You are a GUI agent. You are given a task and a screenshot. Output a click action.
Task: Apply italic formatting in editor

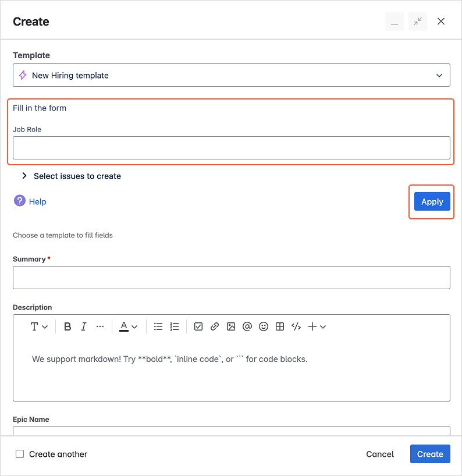pyautogui.click(x=84, y=326)
